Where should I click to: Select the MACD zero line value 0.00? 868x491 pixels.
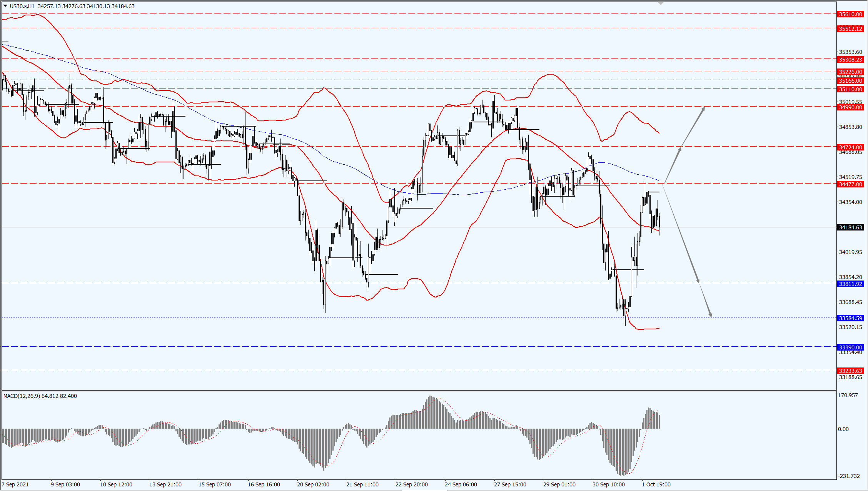843,429
